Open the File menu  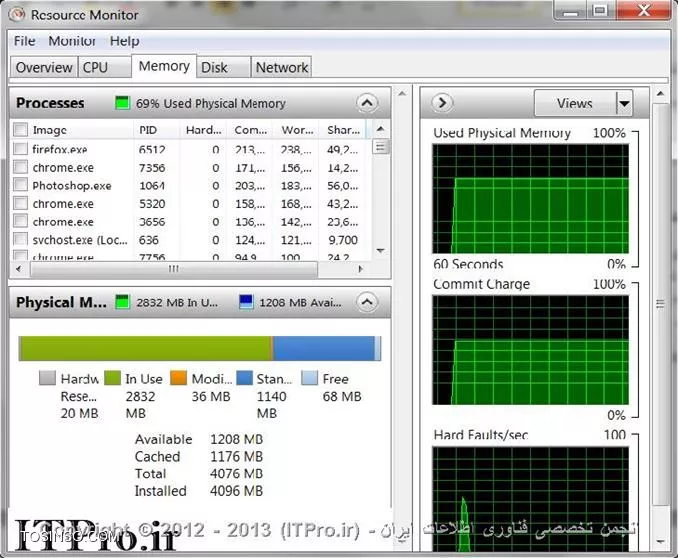(25, 41)
